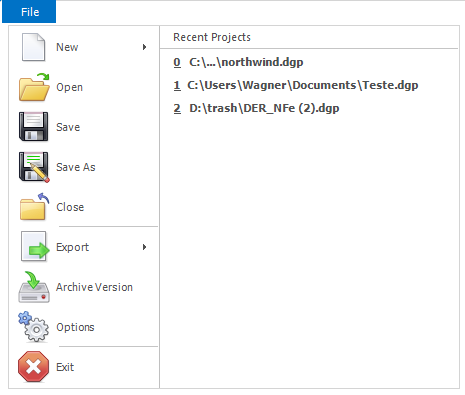
Task: Open the File menu tab
Action: 29,12
